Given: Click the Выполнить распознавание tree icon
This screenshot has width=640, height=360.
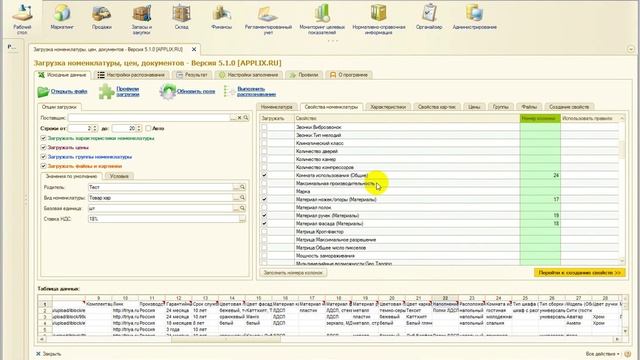Looking at the screenshot, I should click(x=230, y=91).
